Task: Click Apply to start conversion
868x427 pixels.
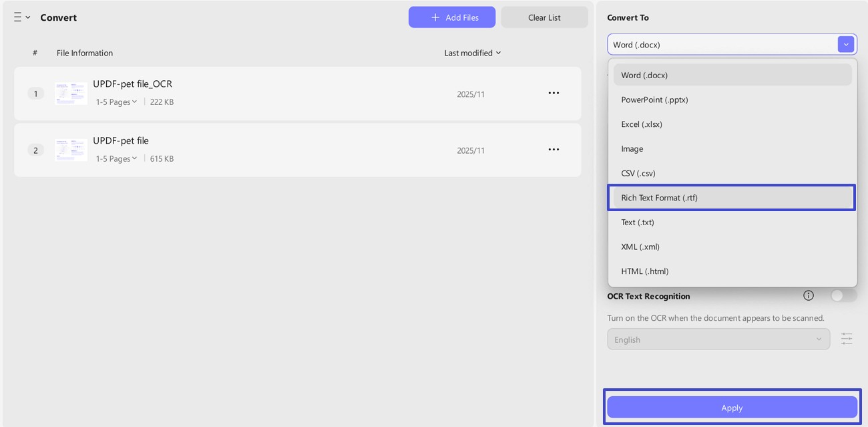Action: [x=732, y=407]
